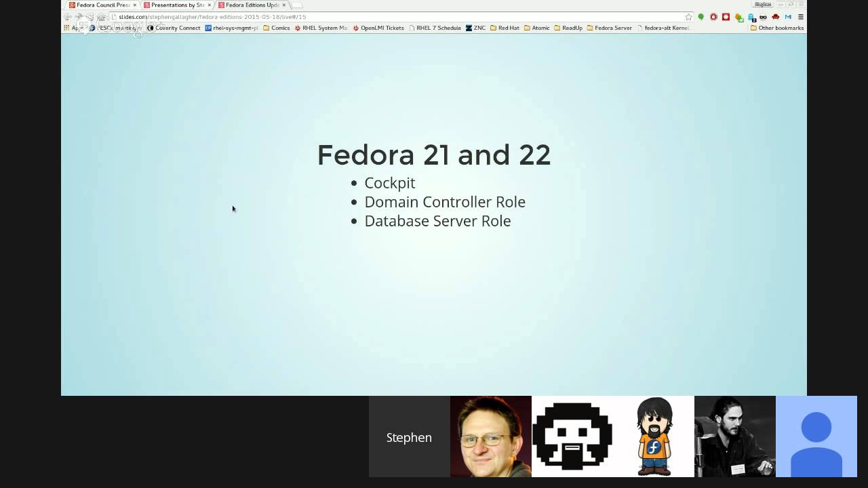The image size is (868, 488).
Task: Select the black-and-white photo participant thumbnail
Action: (735, 436)
